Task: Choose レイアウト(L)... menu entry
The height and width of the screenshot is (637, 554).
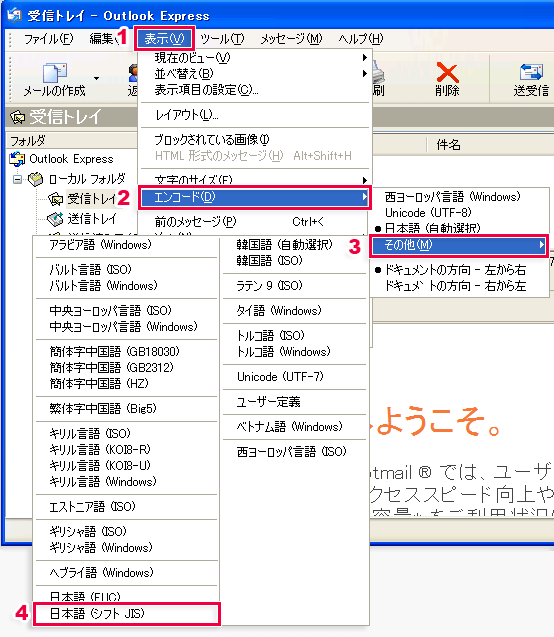Action: [255, 115]
